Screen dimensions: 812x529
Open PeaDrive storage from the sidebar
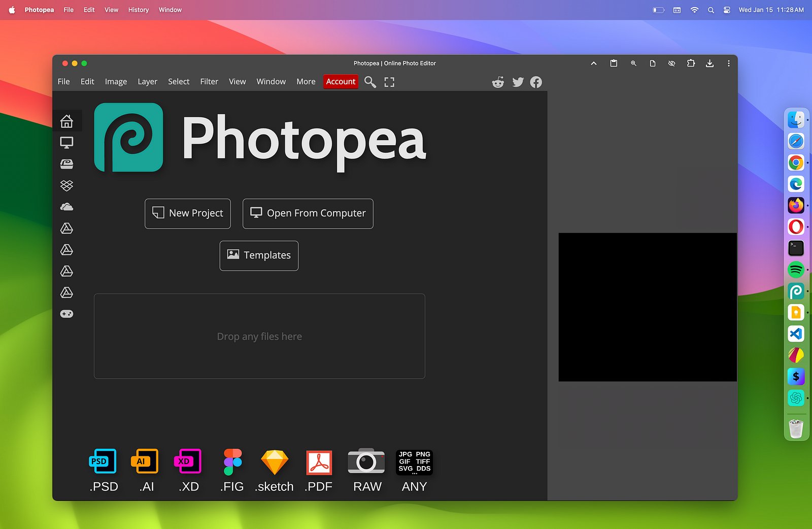(x=66, y=164)
